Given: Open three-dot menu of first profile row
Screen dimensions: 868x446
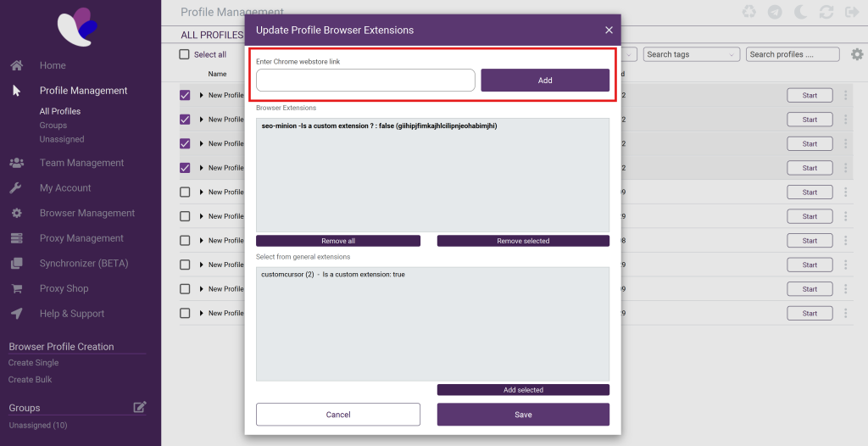Looking at the screenshot, I should click(x=845, y=96).
